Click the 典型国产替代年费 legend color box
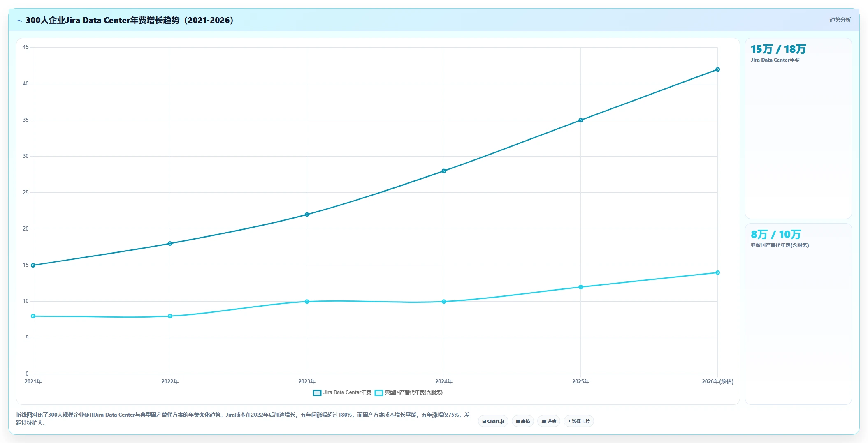The width and height of the screenshot is (868, 443). pyautogui.click(x=379, y=393)
